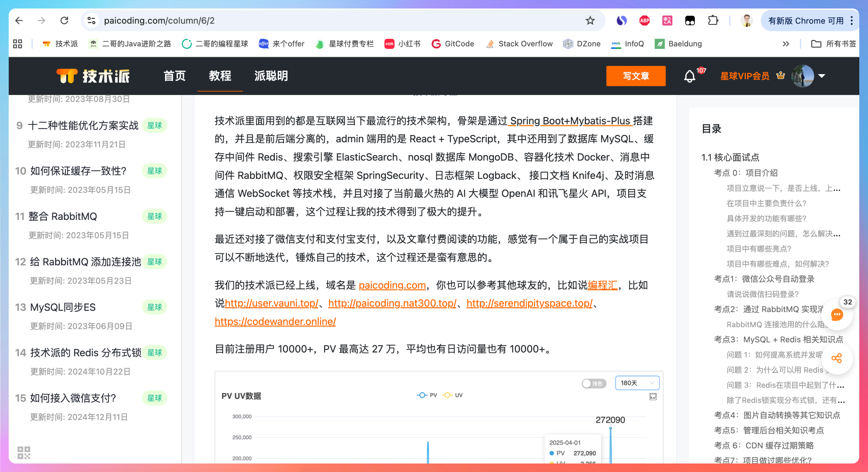The height and width of the screenshot is (472, 868).
Task: Click the orange share icon
Action: pos(837,358)
